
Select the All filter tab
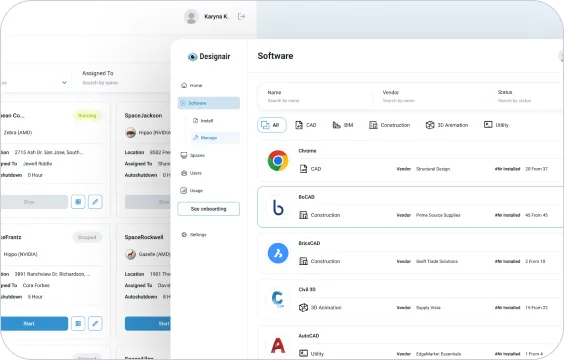pos(272,125)
